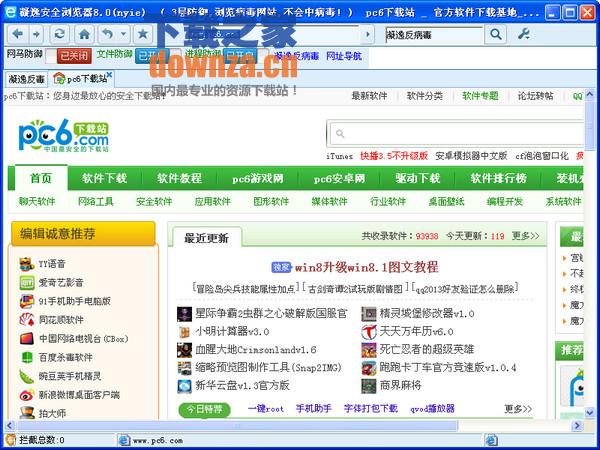
Task: Open 小明计算器v3.0 software entry
Action: pyautogui.click(x=232, y=332)
